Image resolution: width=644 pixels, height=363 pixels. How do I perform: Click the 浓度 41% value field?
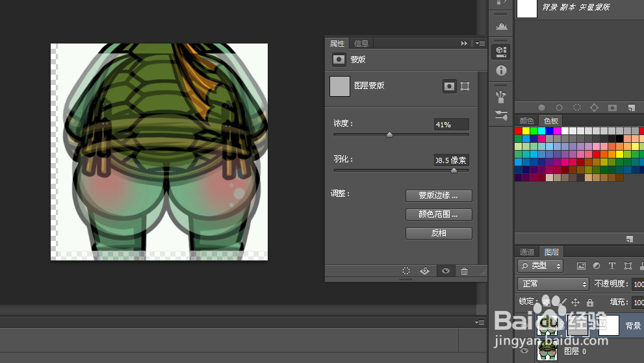(x=452, y=125)
